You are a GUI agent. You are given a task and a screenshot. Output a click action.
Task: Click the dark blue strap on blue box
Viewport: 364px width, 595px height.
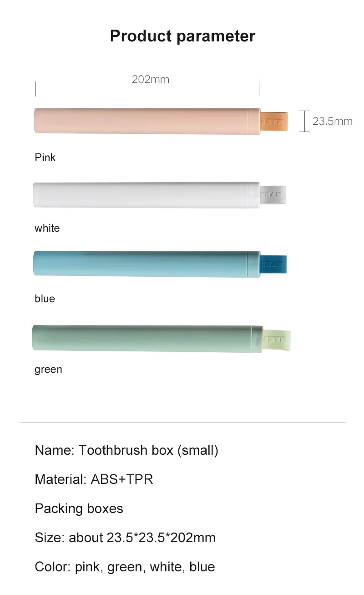pos(273,264)
